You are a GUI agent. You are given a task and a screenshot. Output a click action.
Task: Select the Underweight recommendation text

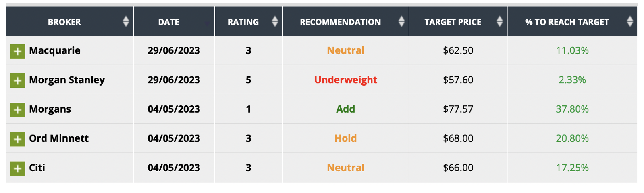click(x=345, y=80)
